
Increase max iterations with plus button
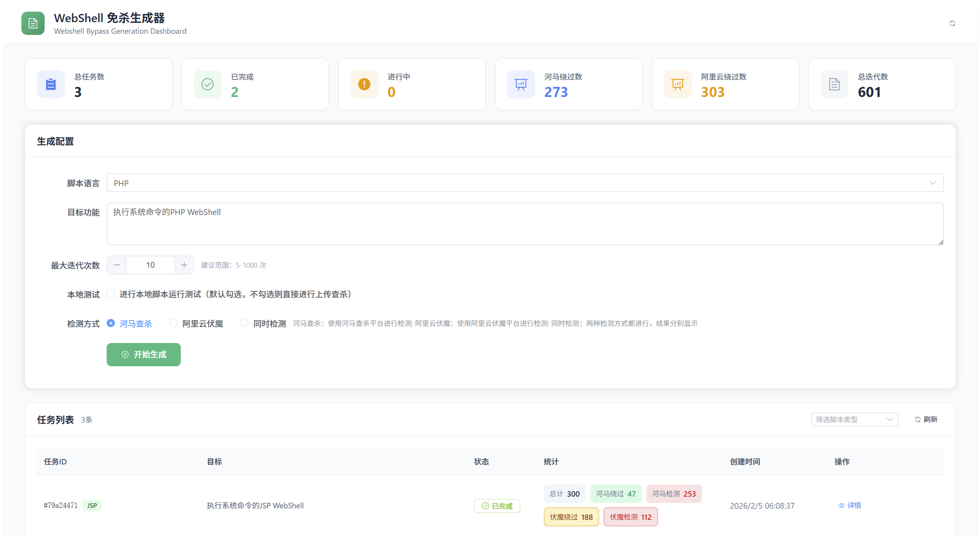click(x=184, y=265)
